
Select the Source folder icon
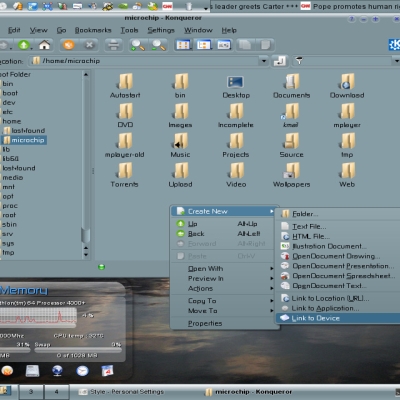point(291,141)
